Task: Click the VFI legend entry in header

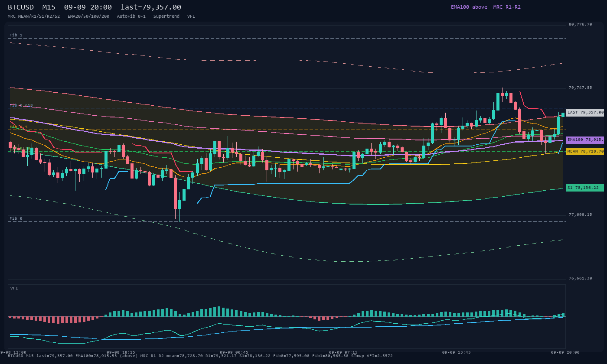Action: (x=191, y=16)
